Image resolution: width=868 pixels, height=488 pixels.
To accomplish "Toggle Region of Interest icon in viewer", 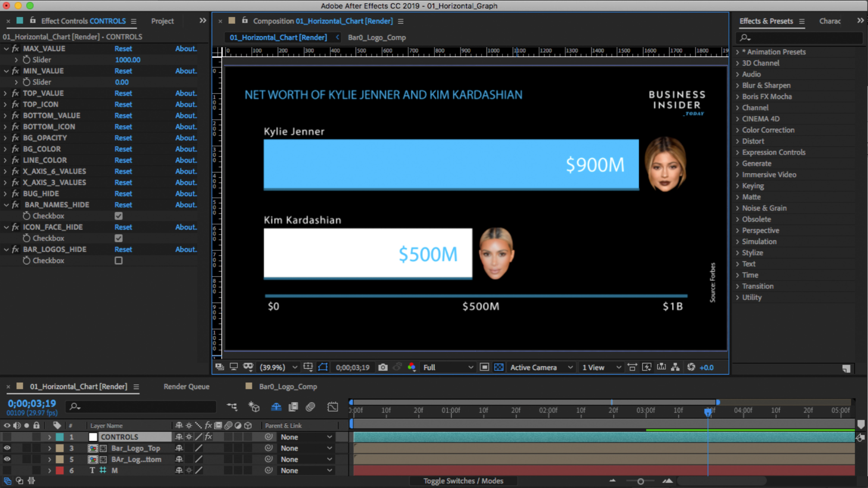I will tap(484, 367).
